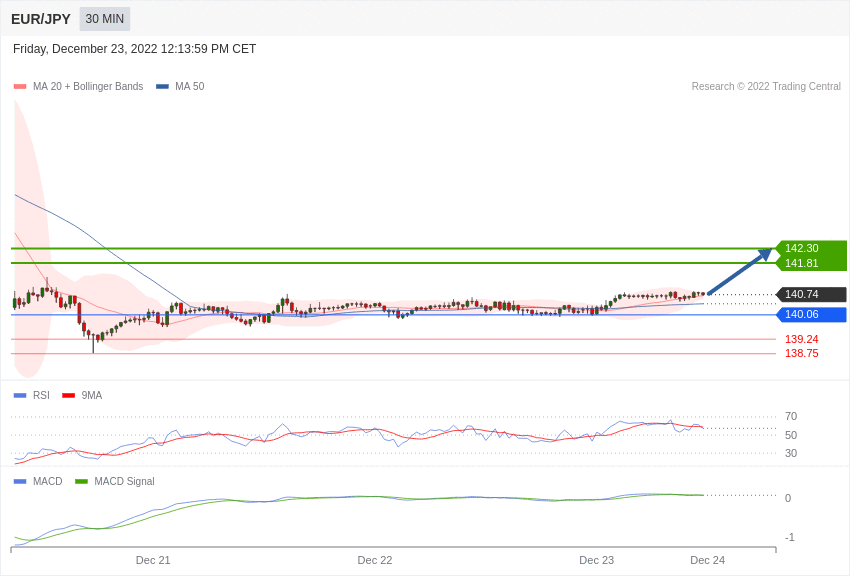Click the RSI 50 axis label
Screen dimensions: 850x576
pos(791,435)
